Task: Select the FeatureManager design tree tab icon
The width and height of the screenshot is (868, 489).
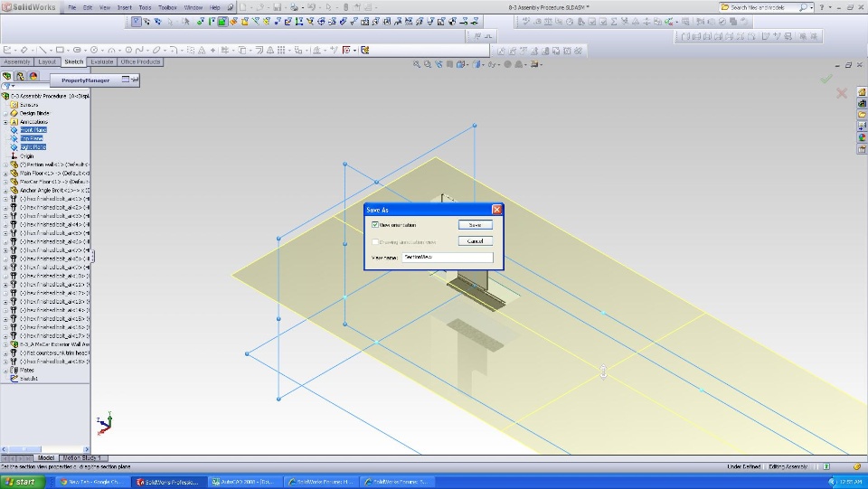Action: click(x=6, y=76)
